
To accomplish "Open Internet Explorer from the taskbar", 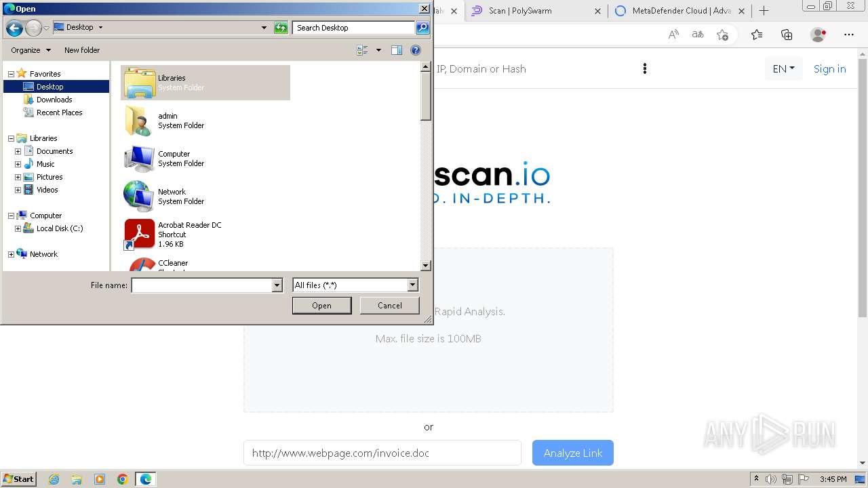I will [x=54, y=479].
